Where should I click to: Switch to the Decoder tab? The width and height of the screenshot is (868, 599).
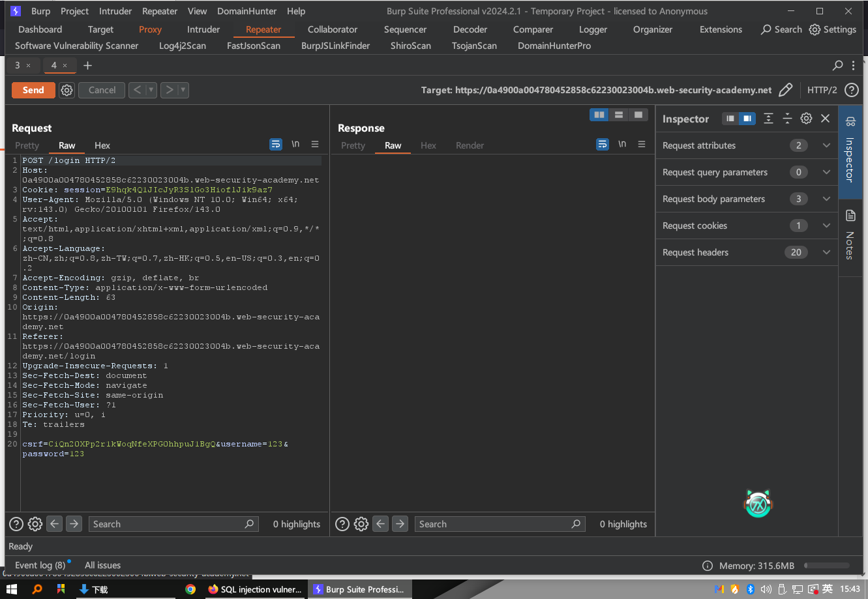(470, 29)
